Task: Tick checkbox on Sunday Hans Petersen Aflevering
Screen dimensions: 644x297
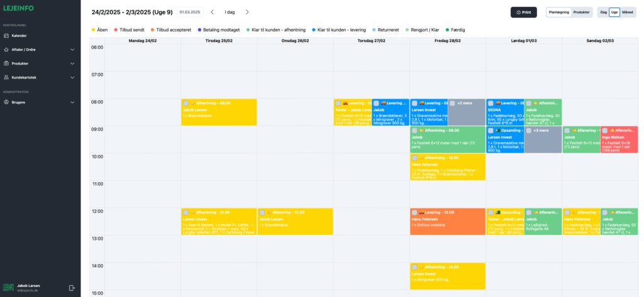Action: coord(567,212)
